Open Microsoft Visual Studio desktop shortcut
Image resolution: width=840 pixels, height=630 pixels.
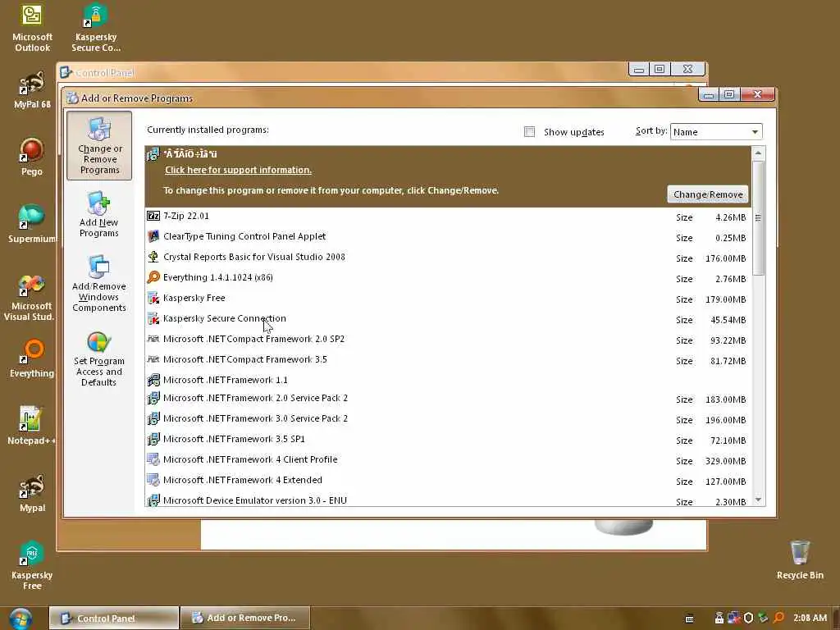coord(29,297)
